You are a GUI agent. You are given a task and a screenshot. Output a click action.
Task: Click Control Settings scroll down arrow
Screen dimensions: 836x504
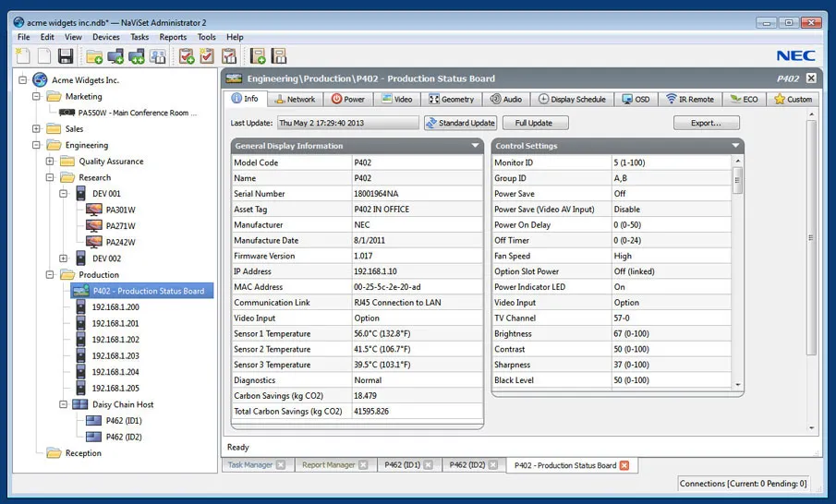738,384
